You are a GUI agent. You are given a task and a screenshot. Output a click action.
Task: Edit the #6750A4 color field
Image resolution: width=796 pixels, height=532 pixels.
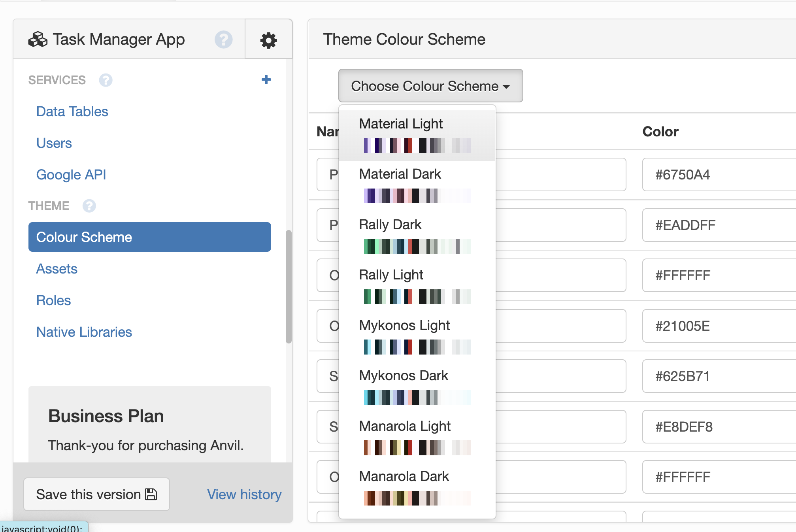(719, 175)
